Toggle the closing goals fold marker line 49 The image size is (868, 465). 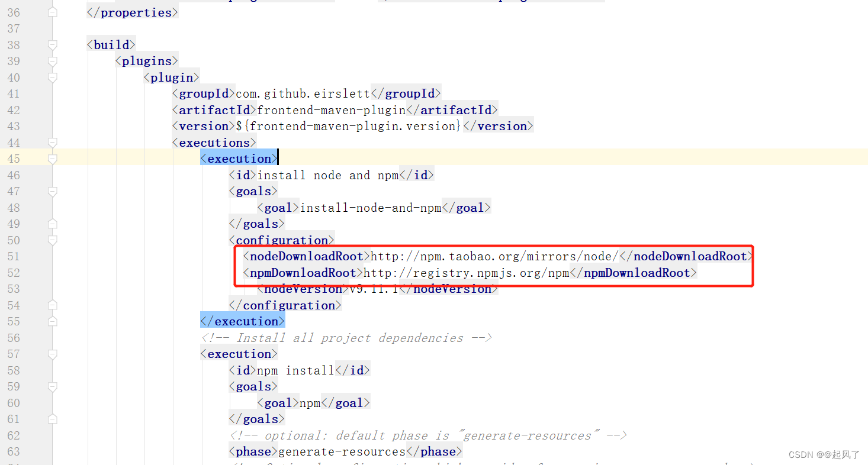pos(53,224)
